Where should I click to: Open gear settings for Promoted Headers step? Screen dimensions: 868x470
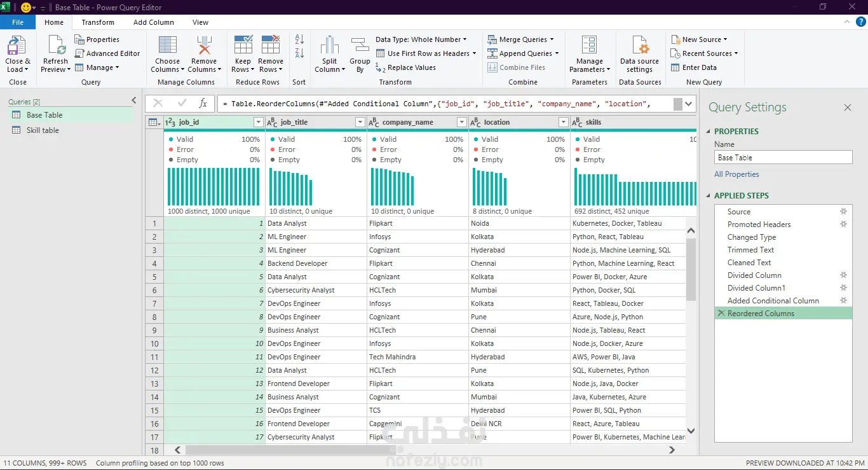coord(843,225)
